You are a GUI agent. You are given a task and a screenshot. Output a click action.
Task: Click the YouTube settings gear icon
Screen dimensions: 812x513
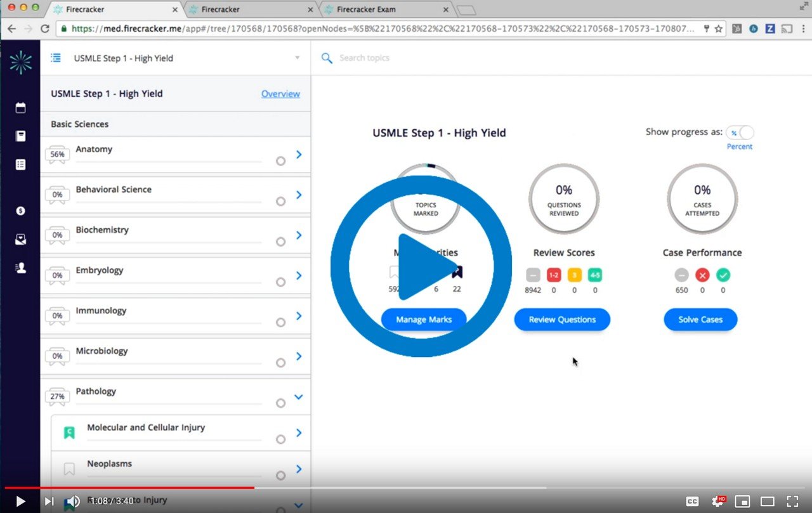(x=717, y=501)
